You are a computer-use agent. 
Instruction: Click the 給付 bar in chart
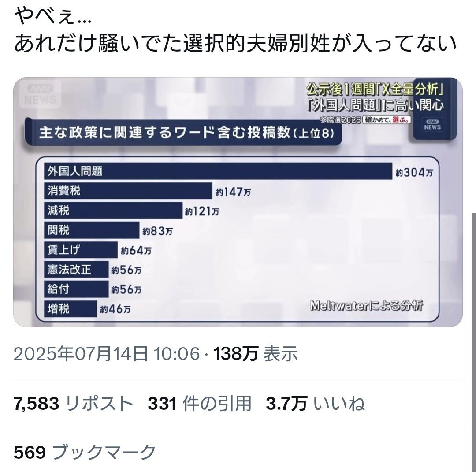pyautogui.click(x=76, y=289)
